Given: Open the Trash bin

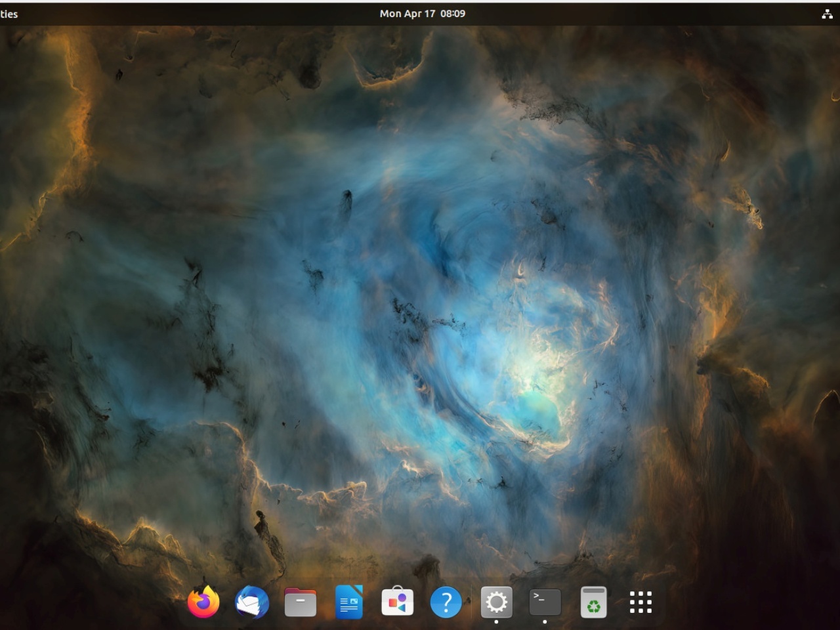Looking at the screenshot, I should point(593,602).
